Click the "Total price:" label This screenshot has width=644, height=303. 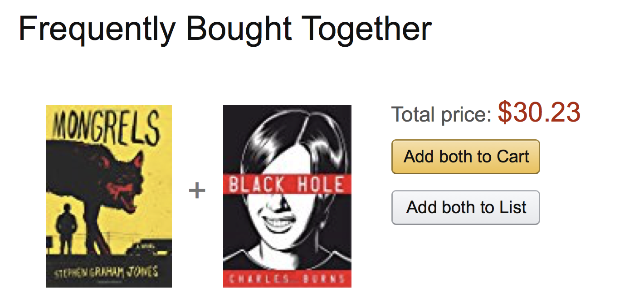pyautogui.click(x=441, y=114)
